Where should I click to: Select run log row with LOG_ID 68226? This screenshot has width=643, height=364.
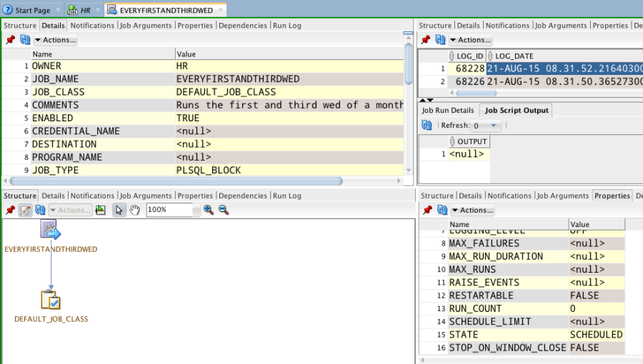(x=531, y=81)
